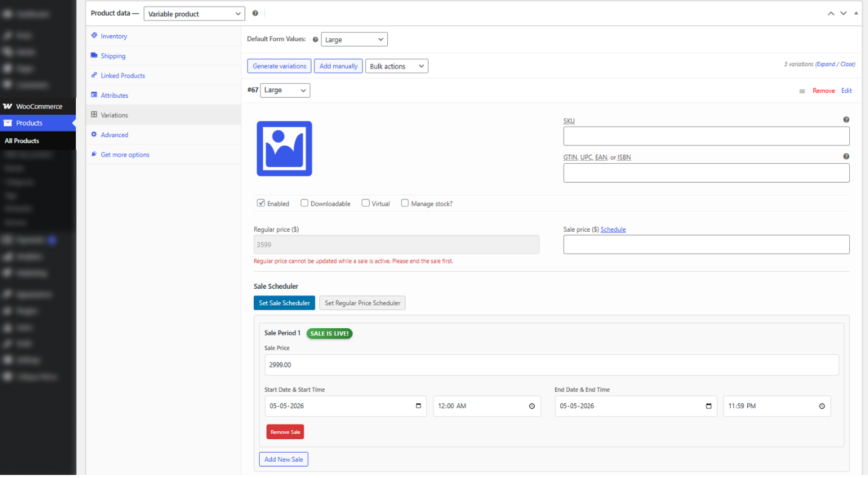Click into the SKU input field

click(x=706, y=136)
